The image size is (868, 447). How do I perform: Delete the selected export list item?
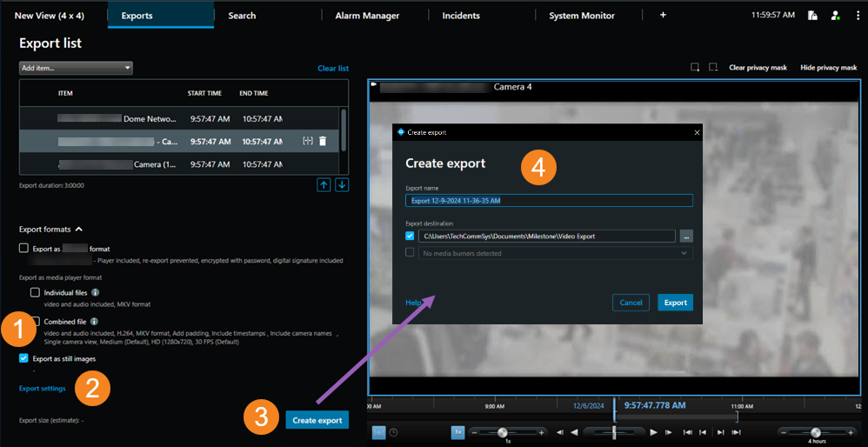tap(322, 141)
